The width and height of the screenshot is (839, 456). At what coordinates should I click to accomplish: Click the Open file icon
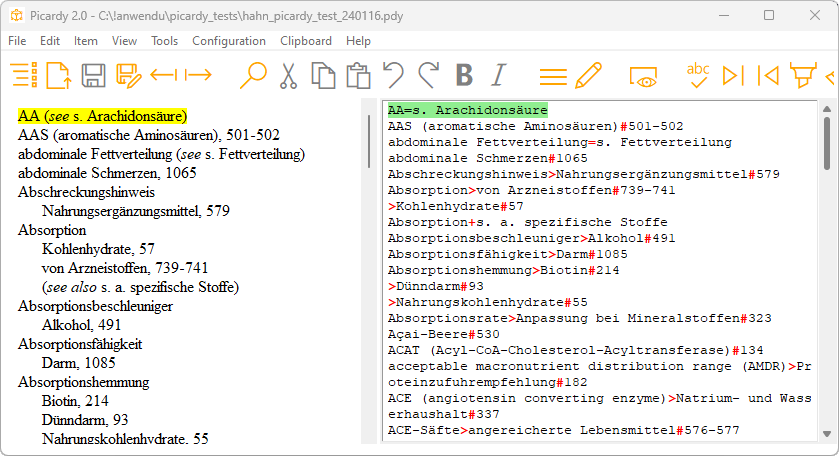(59, 75)
